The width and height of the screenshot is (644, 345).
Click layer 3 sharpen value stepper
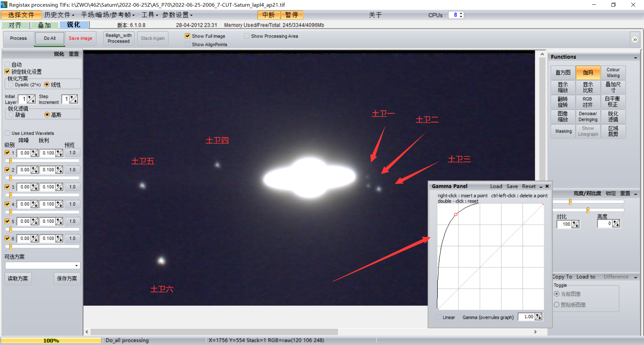click(59, 187)
